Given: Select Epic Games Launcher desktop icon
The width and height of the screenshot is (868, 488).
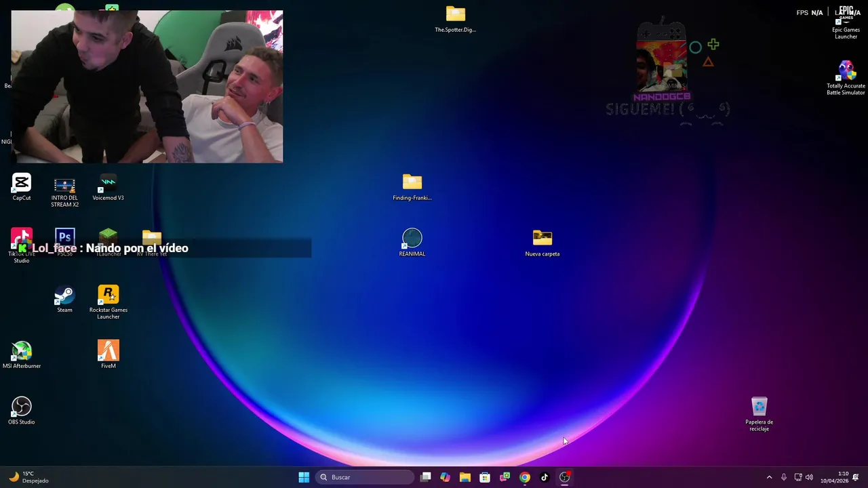Looking at the screenshot, I should coord(846,24).
